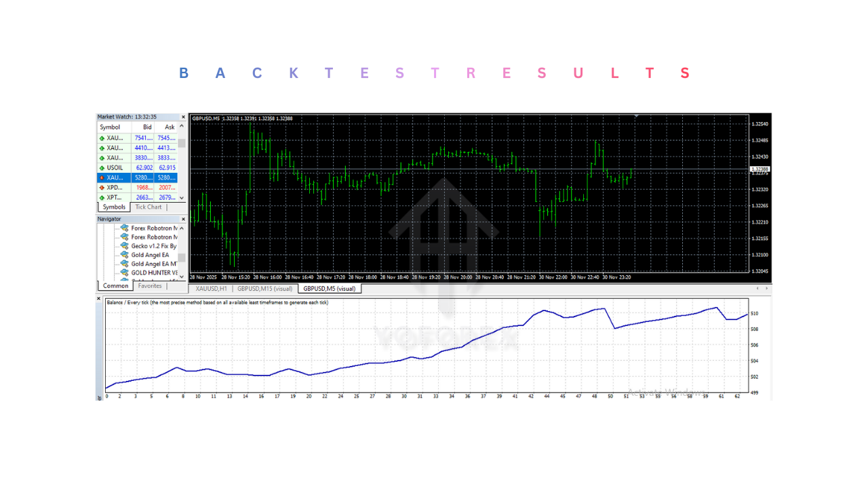
Task: Open the Favorites tab in Navigator
Action: 151,285
